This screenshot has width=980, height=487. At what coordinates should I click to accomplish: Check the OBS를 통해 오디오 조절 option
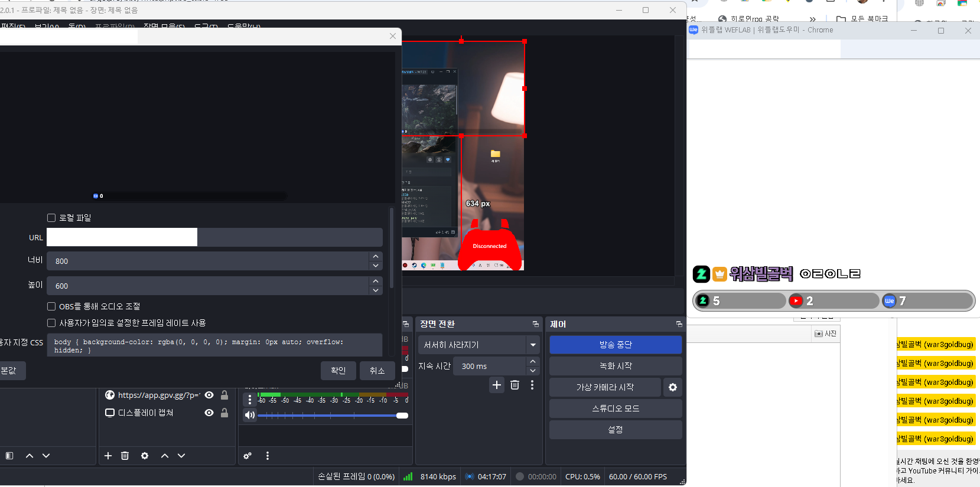tap(51, 306)
